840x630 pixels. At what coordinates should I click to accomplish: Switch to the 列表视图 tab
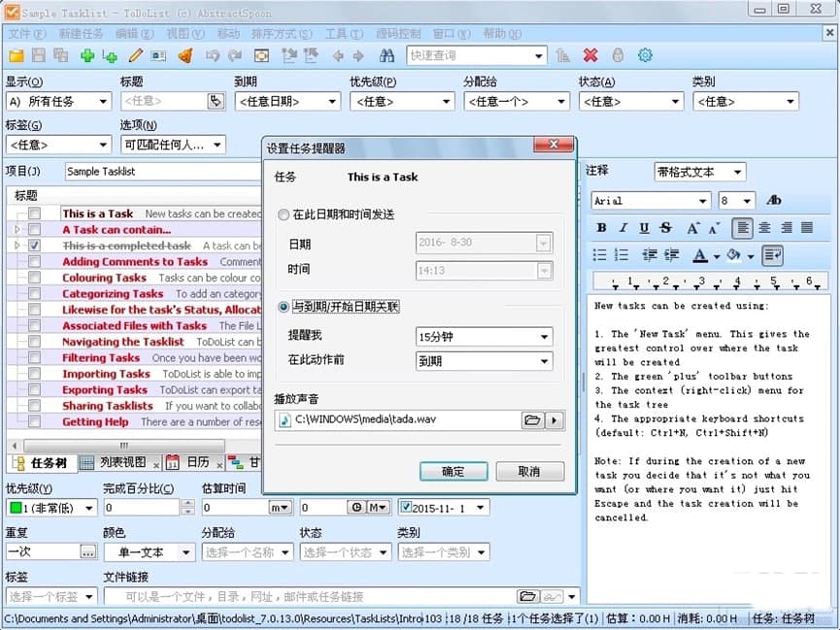(122, 462)
